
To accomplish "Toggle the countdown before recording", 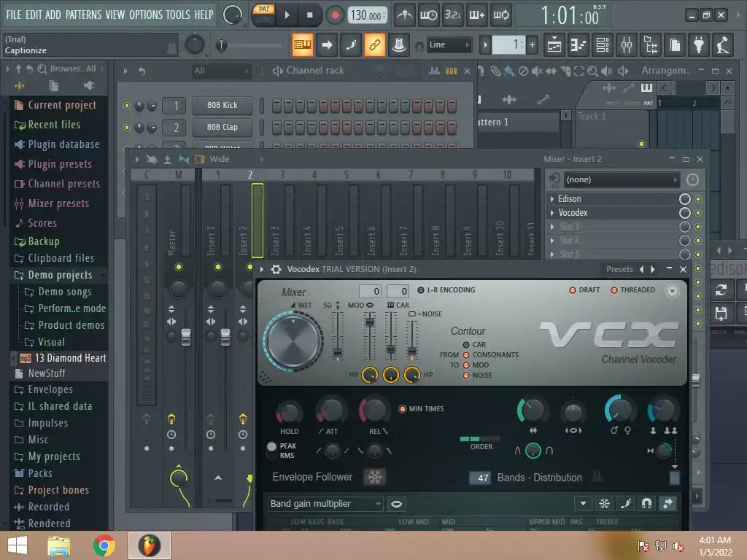I will click(452, 15).
